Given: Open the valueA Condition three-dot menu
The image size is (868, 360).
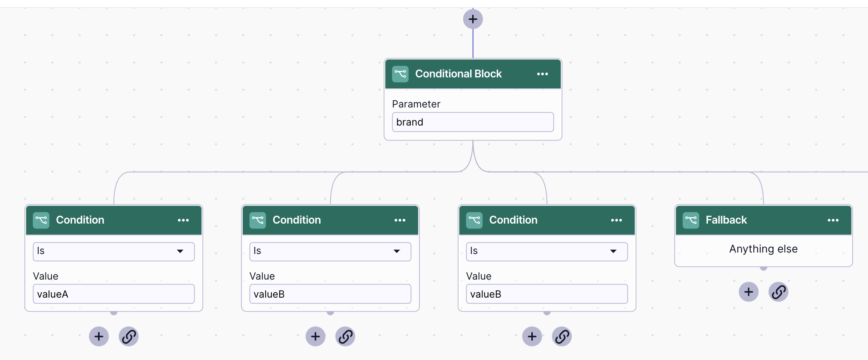Looking at the screenshot, I should tap(183, 220).
